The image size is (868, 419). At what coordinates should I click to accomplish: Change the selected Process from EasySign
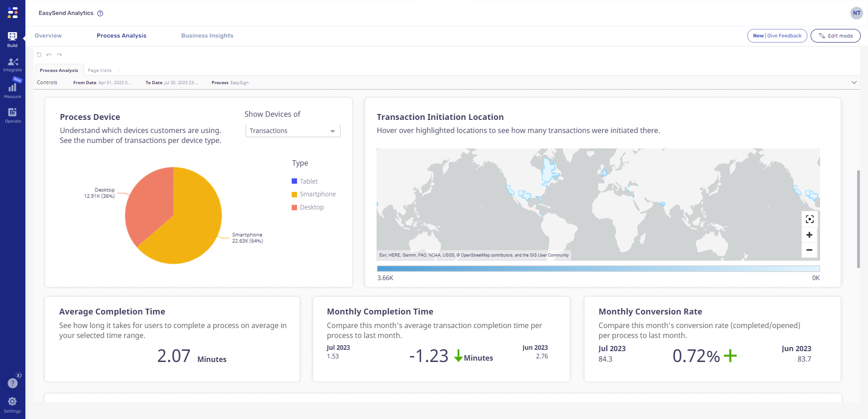click(x=239, y=83)
